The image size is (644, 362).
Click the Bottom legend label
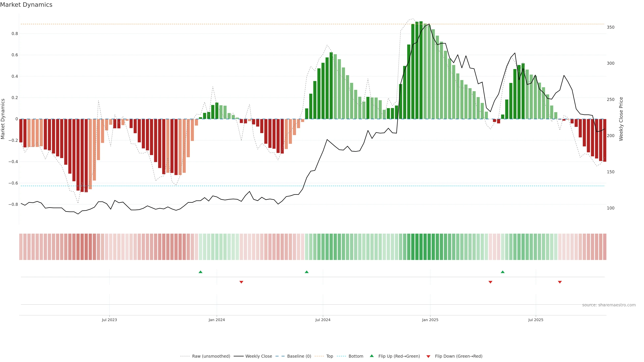click(x=356, y=356)
